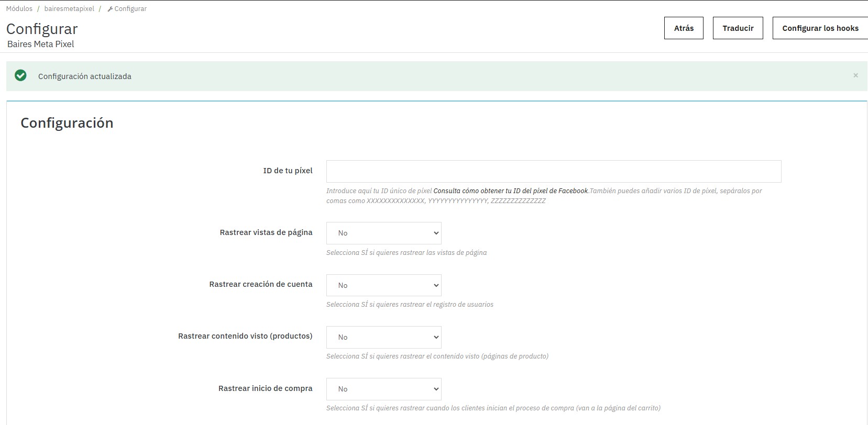Open the 'Rastrear inicio de compra' dropdown

383,389
